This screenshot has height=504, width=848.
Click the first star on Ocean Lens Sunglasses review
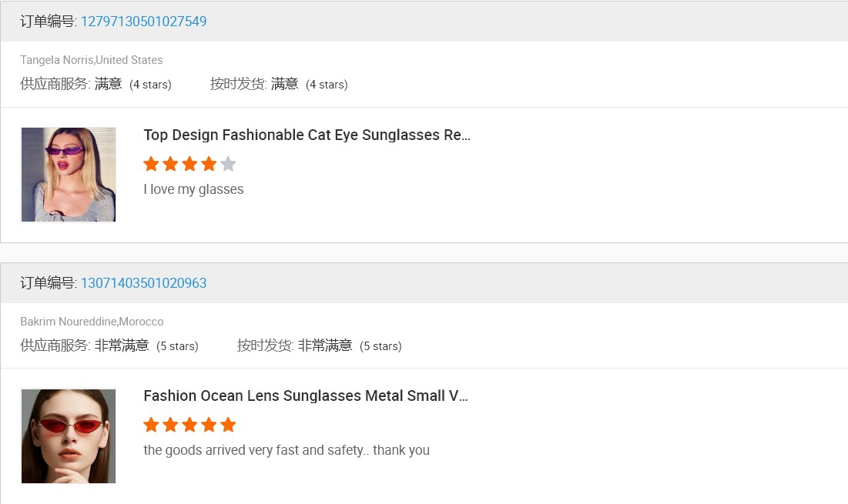(x=151, y=425)
